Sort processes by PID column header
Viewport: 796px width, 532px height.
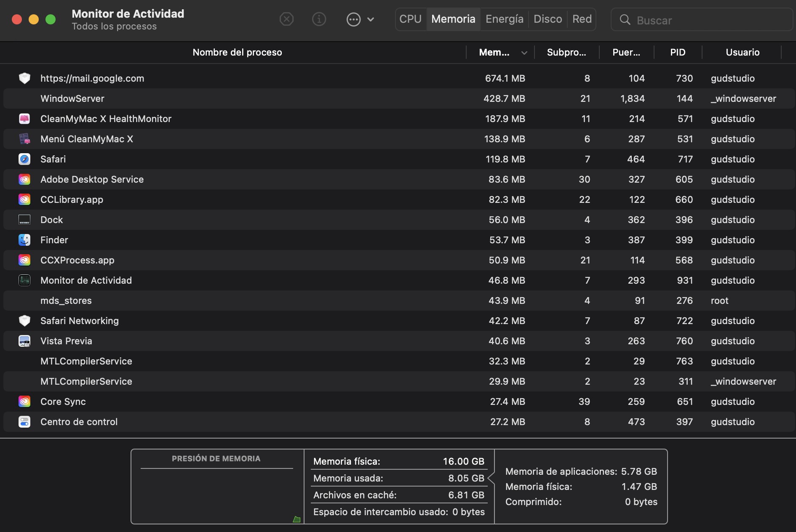coord(677,53)
